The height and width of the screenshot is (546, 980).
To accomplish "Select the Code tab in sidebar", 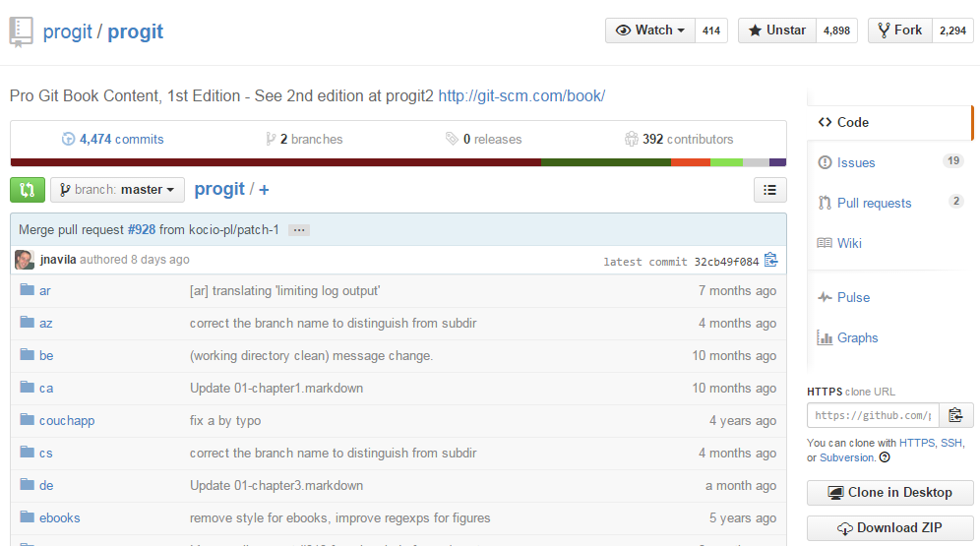I will point(890,122).
